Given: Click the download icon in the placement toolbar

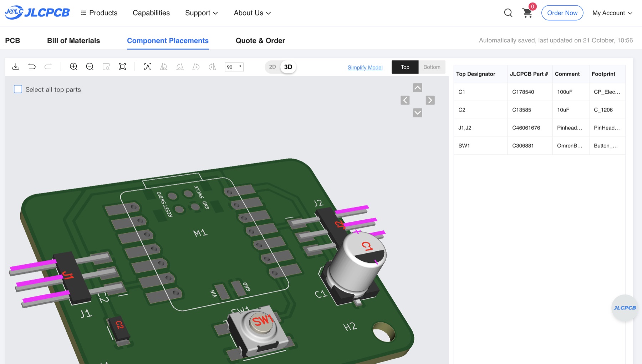Looking at the screenshot, I should pos(16,67).
